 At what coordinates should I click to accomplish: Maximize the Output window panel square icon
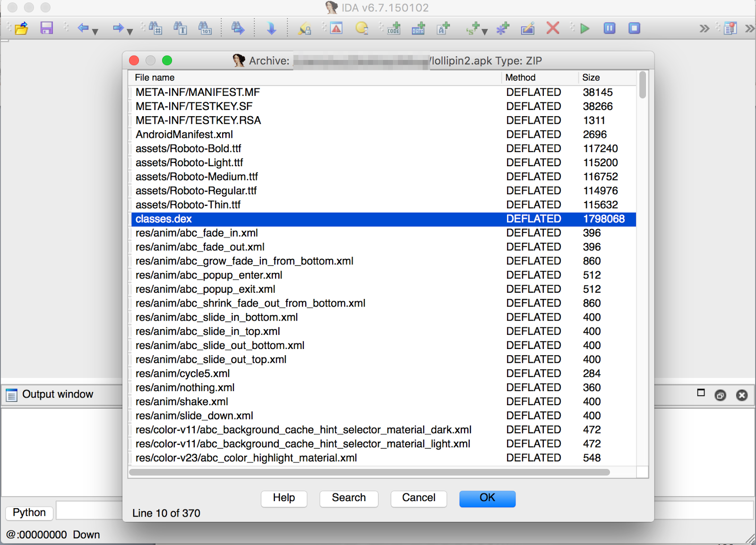click(701, 392)
